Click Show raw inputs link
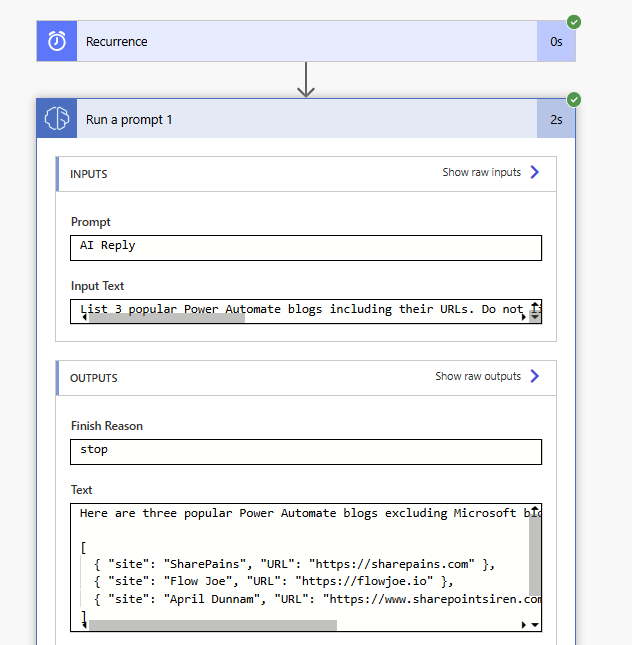This screenshot has height=645, width=632. coord(481,172)
